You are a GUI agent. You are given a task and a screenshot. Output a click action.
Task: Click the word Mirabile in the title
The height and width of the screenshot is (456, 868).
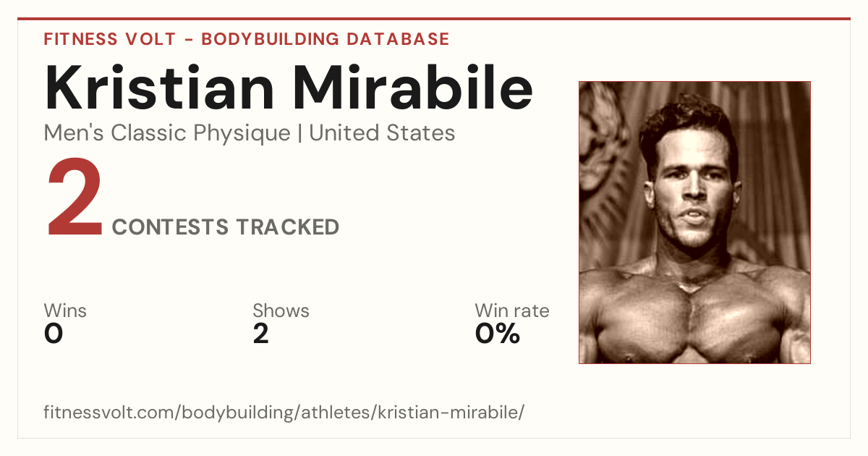pos(413,88)
